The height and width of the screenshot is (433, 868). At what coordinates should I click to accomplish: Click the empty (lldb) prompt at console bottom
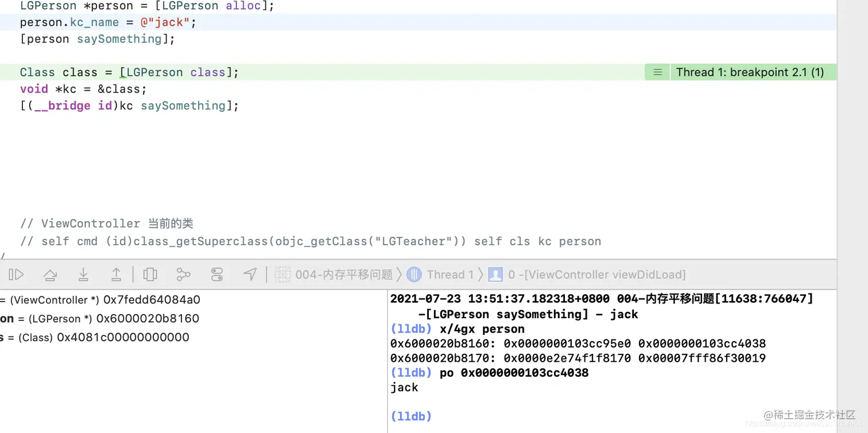tap(411, 416)
